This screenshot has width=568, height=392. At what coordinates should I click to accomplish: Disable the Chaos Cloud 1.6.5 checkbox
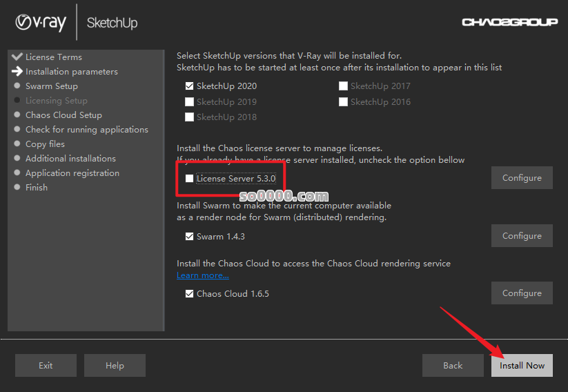tap(190, 293)
